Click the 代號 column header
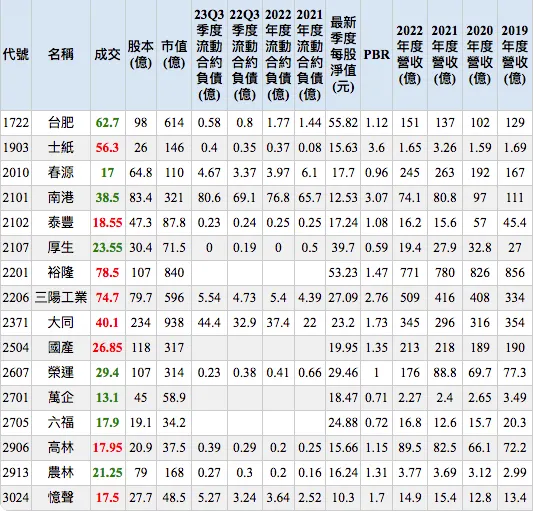This screenshot has width=533, height=511. 16,54
